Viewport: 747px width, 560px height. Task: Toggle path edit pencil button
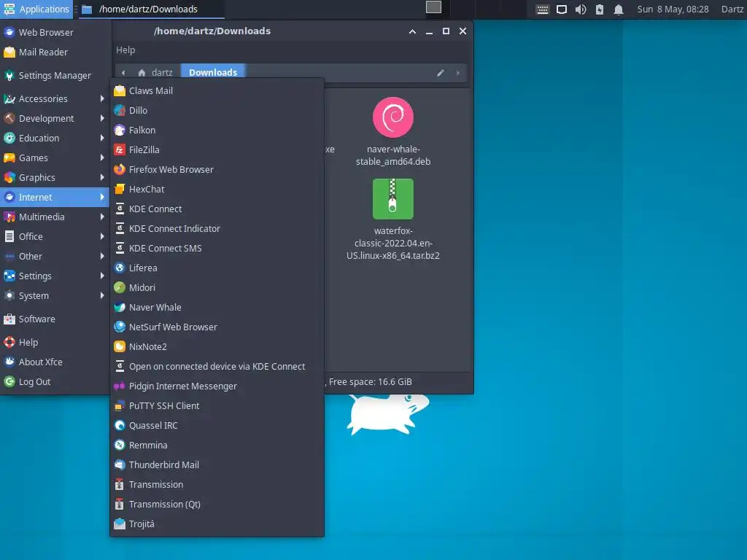click(x=441, y=73)
